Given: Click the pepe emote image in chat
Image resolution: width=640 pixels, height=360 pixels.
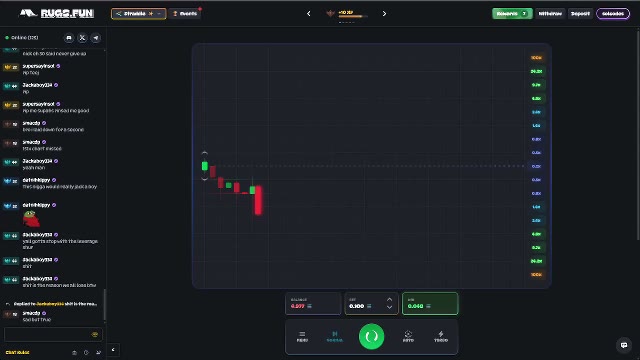Looking at the screenshot, I should tap(31, 219).
